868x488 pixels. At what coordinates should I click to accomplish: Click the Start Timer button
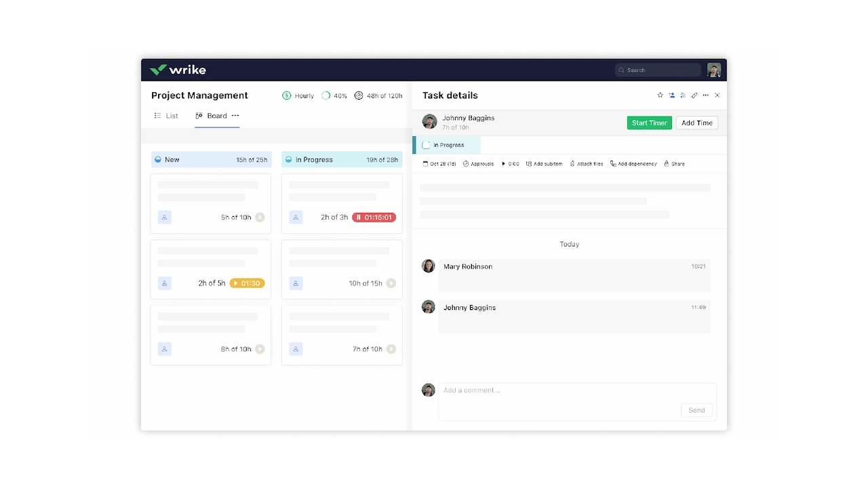tap(649, 123)
